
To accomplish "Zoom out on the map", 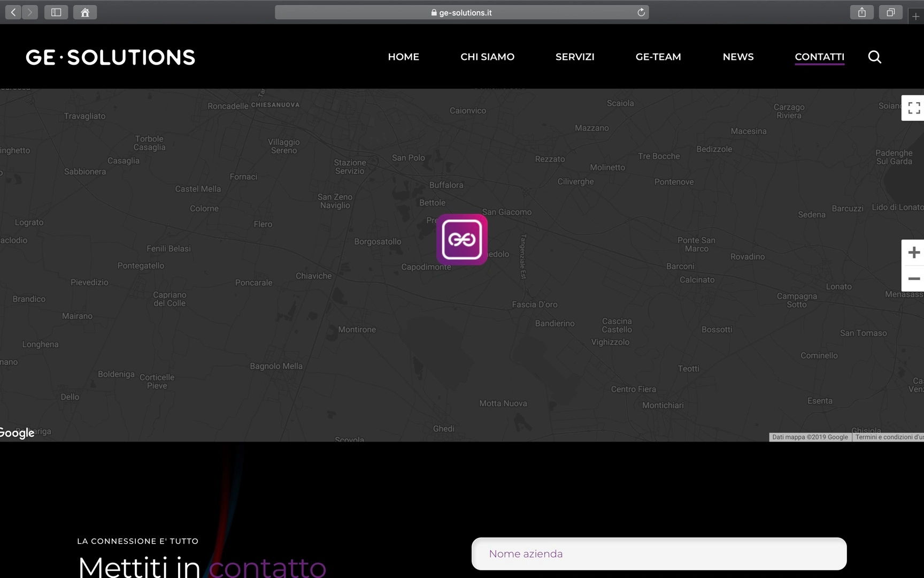I will (913, 278).
